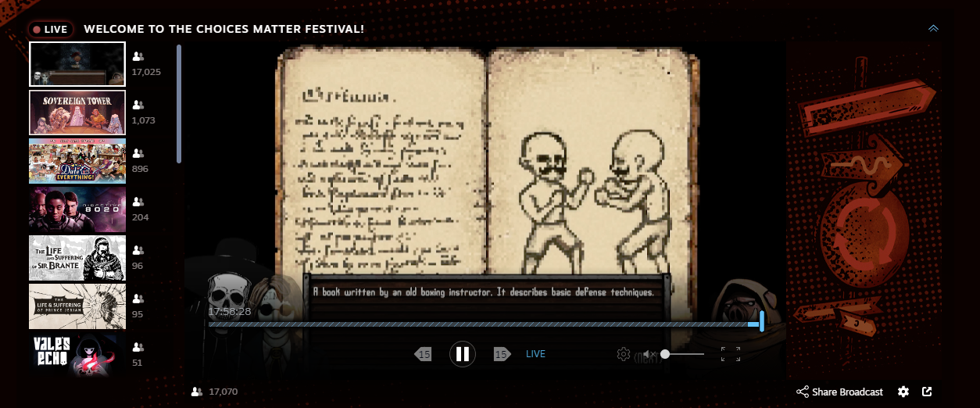Adjust the volume slider
The width and height of the screenshot is (980, 408).
(x=683, y=354)
